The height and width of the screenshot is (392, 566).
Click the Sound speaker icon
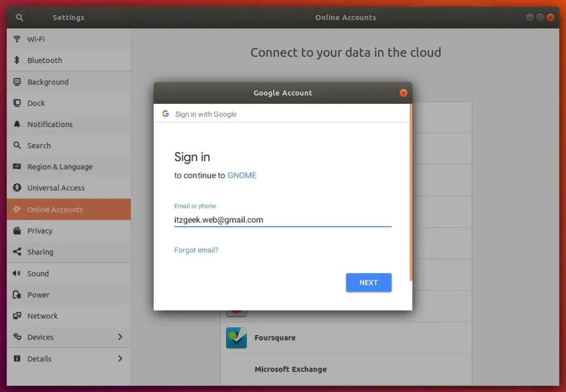pos(17,273)
